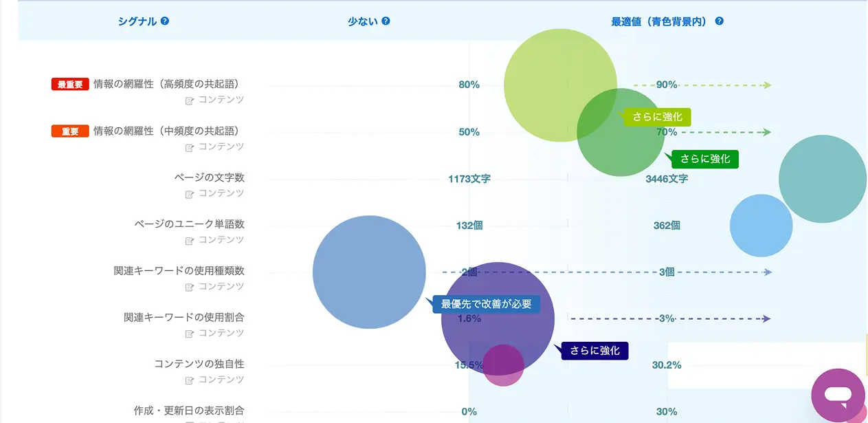The image size is (868, 423).
Task: Click help icon beside 最適値（青色背景内）
Action: click(719, 21)
